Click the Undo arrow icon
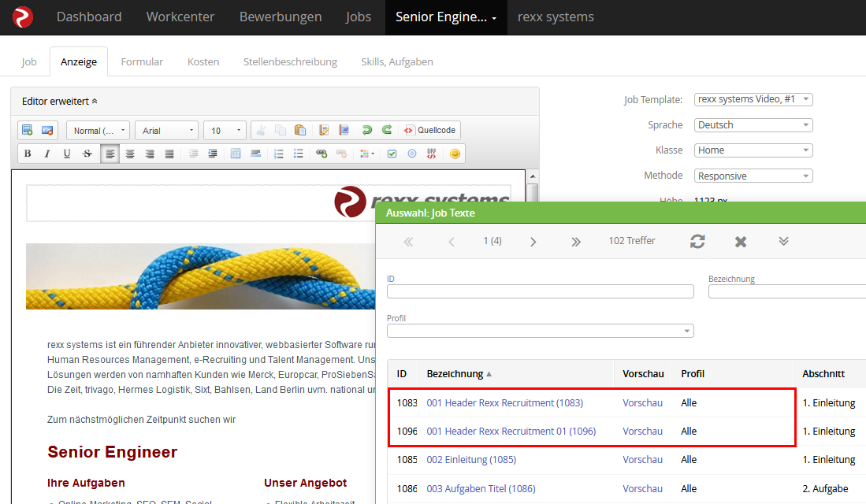 366,130
